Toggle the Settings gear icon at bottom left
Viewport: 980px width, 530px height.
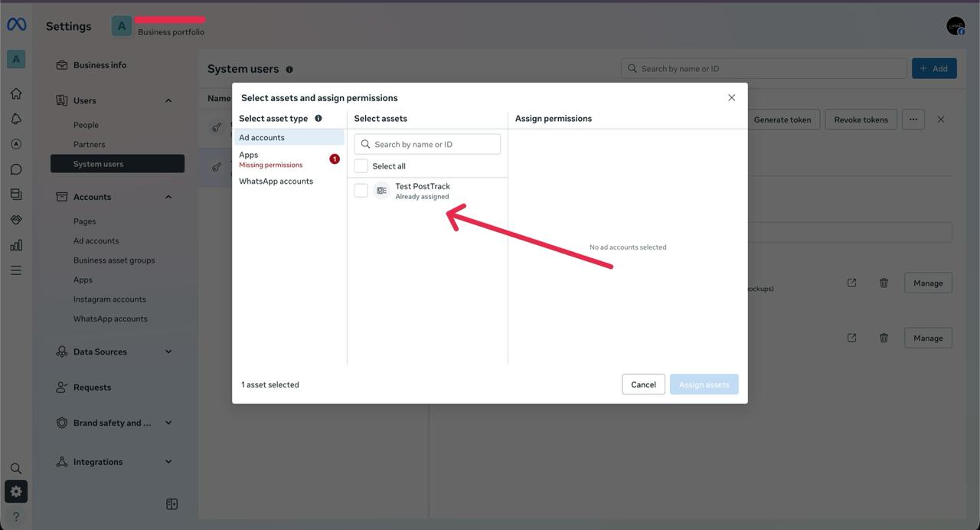click(15, 491)
